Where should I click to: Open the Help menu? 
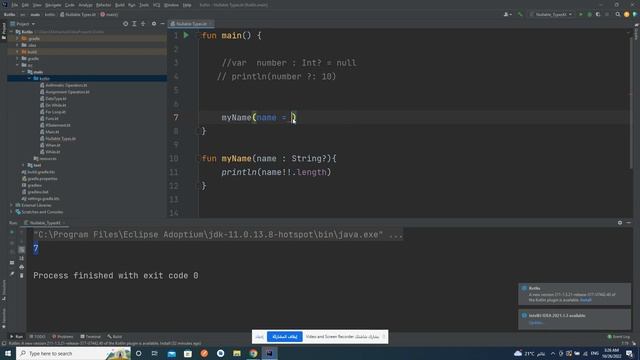tap(187, 5)
